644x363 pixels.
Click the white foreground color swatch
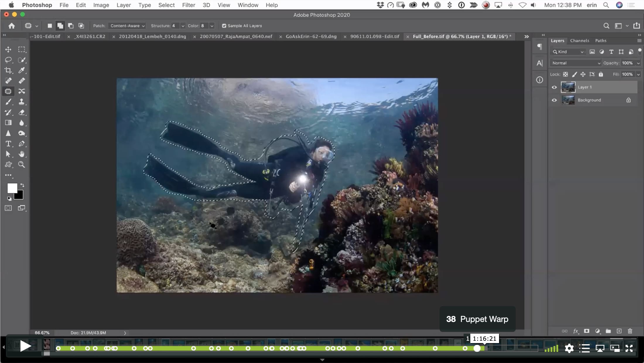pyautogui.click(x=12, y=188)
